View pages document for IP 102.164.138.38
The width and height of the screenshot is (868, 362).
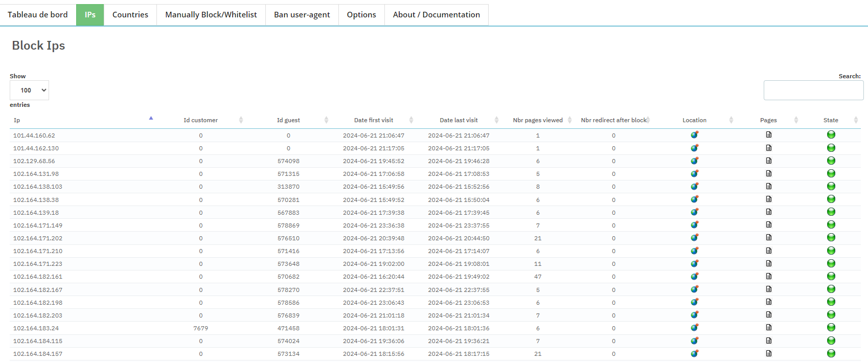[768, 199]
